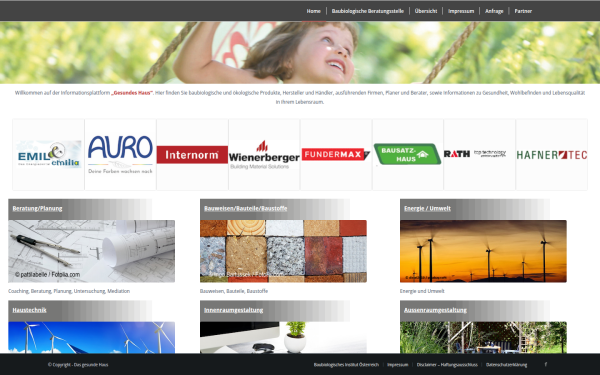Image resolution: width=600 pixels, height=375 pixels.
Task: Open the Bausatz-Haus logo
Action: pos(408,155)
